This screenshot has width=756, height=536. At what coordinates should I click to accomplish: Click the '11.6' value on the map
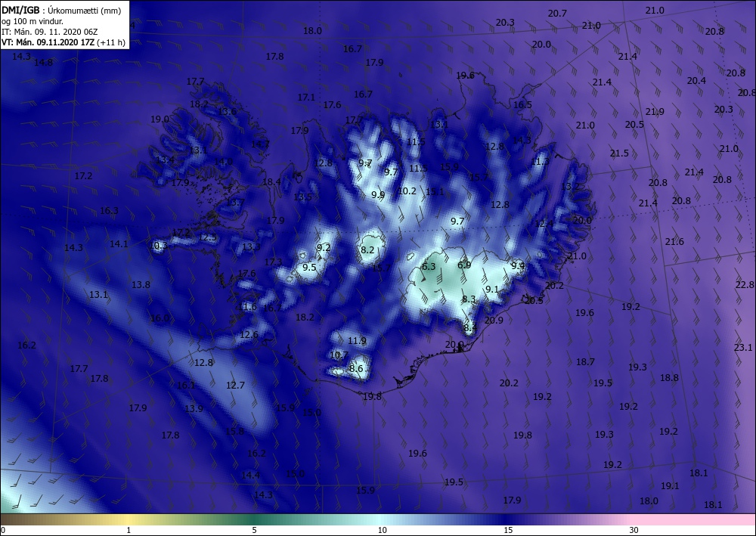[x=248, y=307]
